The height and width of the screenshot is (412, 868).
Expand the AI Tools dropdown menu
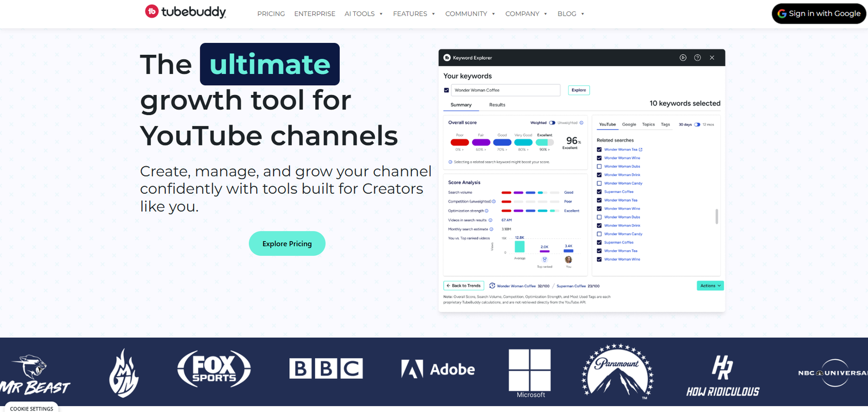(363, 14)
